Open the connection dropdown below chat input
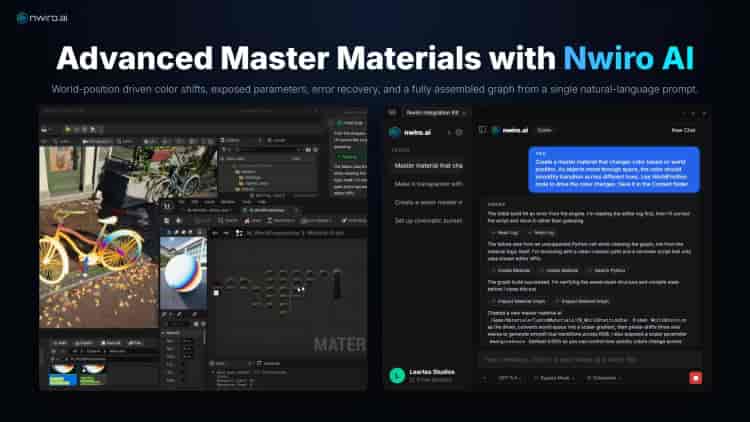750x422 pixels. (x=602, y=378)
